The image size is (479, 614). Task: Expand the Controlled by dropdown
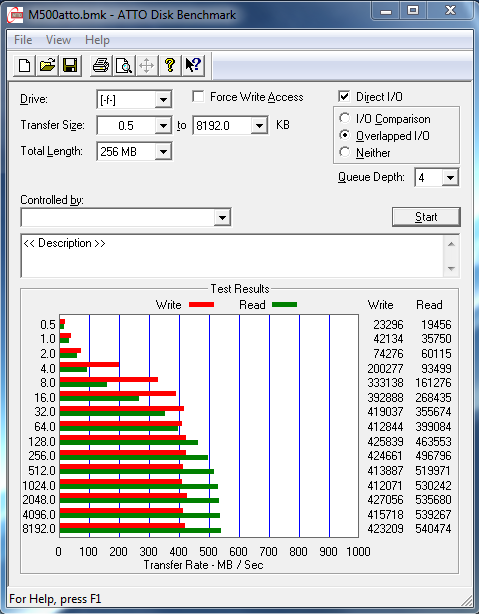pos(222,217)
